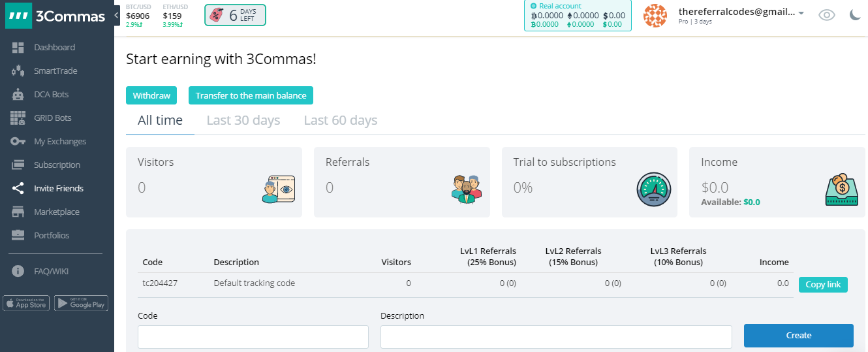The height and width of the screenshot is (352, 868).
Task: Click the Referrals people icon
Action: [466, 189]
